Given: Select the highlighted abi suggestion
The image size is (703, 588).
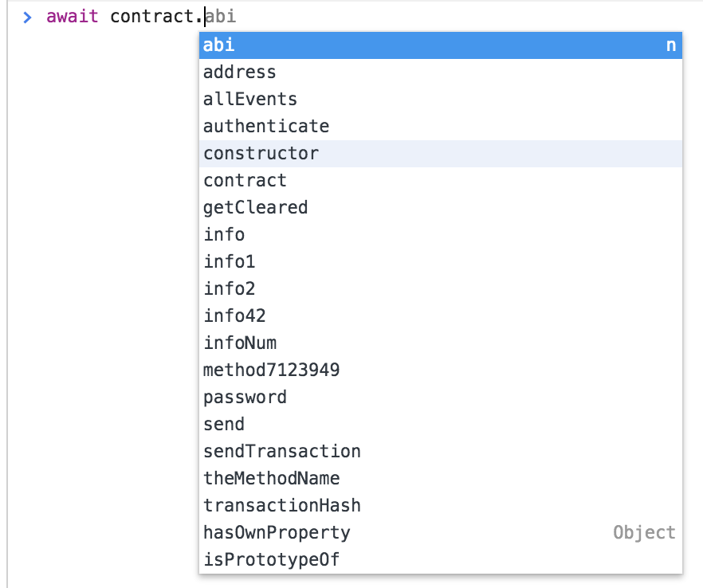Looking at the screenshot, I should click(x=440, y=45).
